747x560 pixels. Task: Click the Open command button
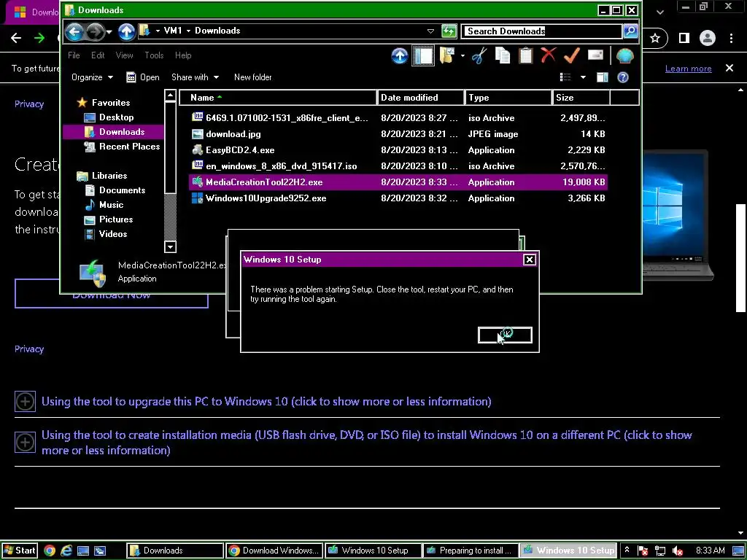(x=143, y=77)
